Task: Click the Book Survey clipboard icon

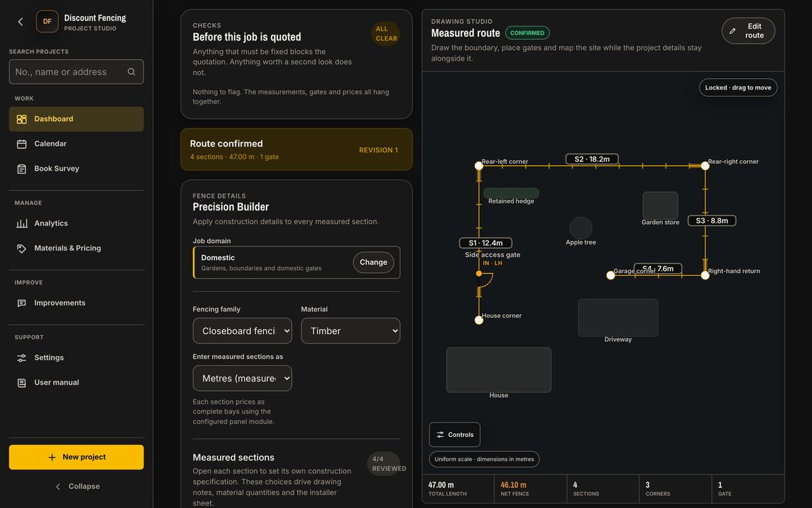Action: coord(22,169)
